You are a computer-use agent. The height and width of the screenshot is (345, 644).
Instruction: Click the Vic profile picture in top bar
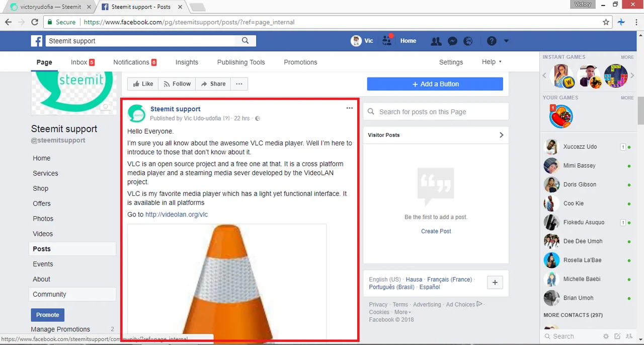pos(356,41)
